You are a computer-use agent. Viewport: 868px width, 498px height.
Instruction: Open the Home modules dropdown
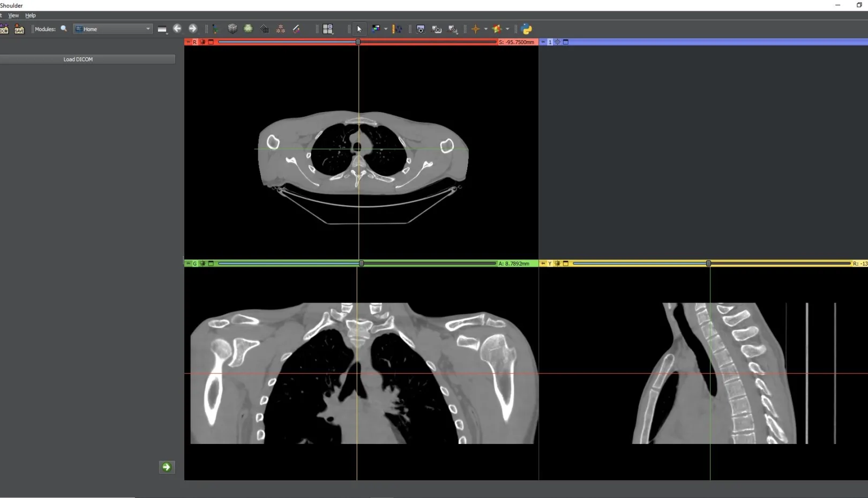pos(113,29)
